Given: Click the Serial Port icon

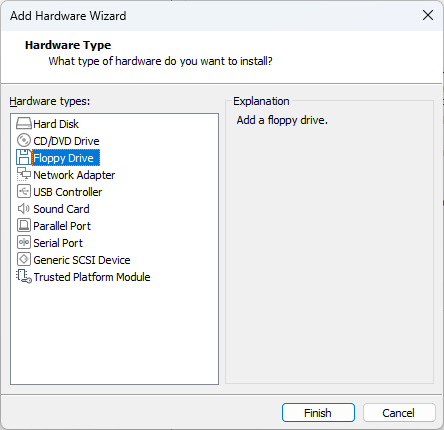Looking at the screenshot, I should point(24,242).
